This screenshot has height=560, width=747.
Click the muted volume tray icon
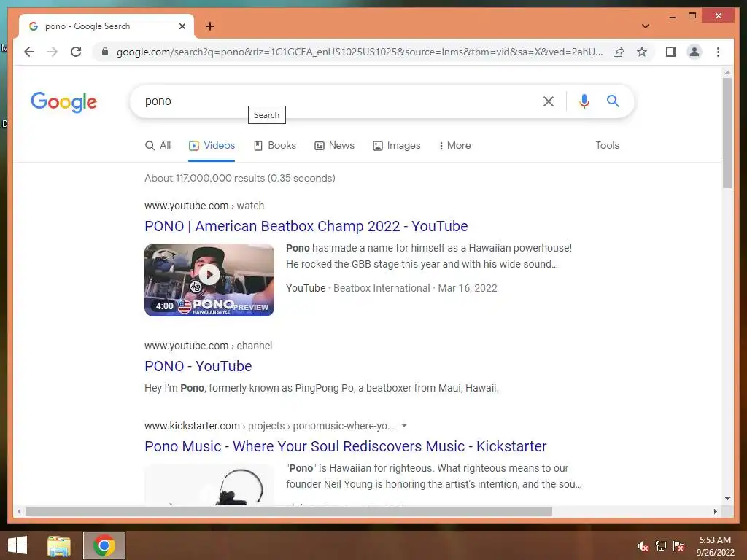click(643, 546)
